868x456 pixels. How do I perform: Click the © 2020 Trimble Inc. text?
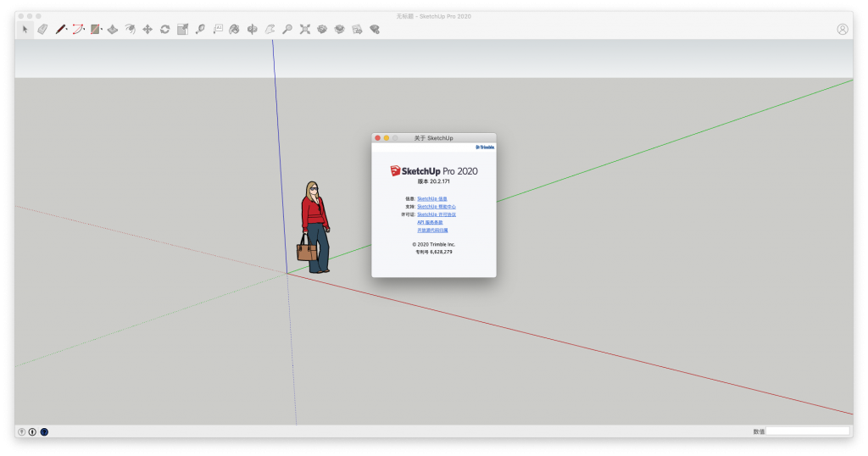click(x=433, y=244)
